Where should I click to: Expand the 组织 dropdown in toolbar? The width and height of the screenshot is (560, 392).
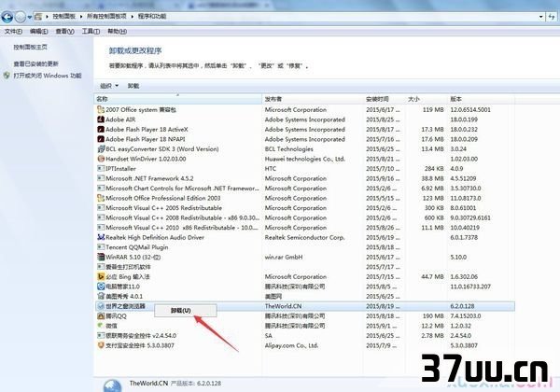[x=109, y=86]
